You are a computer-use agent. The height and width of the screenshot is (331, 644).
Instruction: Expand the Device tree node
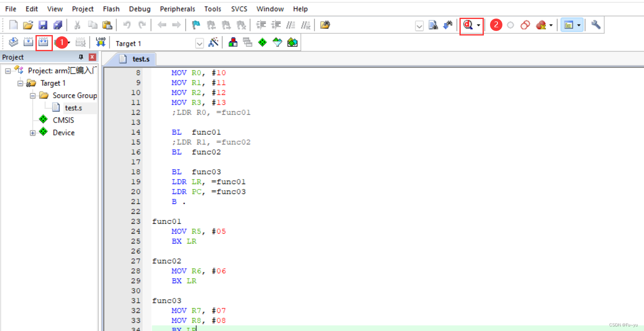click(33, 133)
